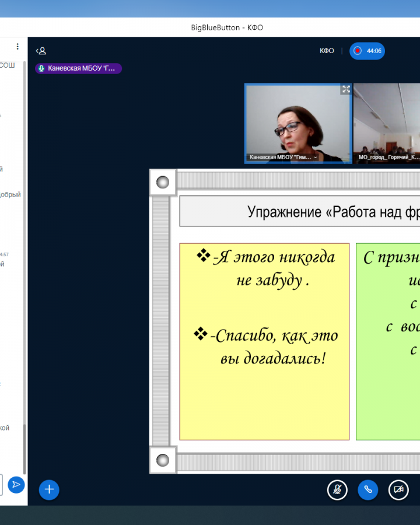Click the red recording indicator at 44:06
Image resolution: width=420 pixels, height=525 pixels.
[x=367, y=51]
